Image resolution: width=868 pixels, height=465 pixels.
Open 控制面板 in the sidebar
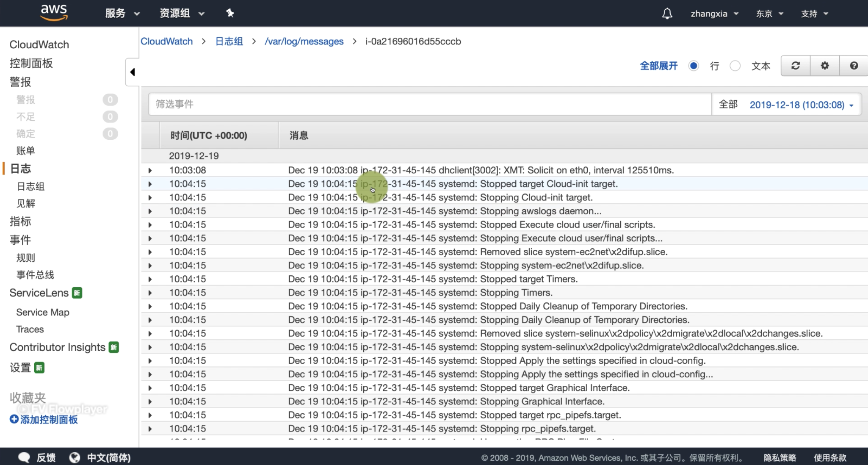[x=31, y=63]
